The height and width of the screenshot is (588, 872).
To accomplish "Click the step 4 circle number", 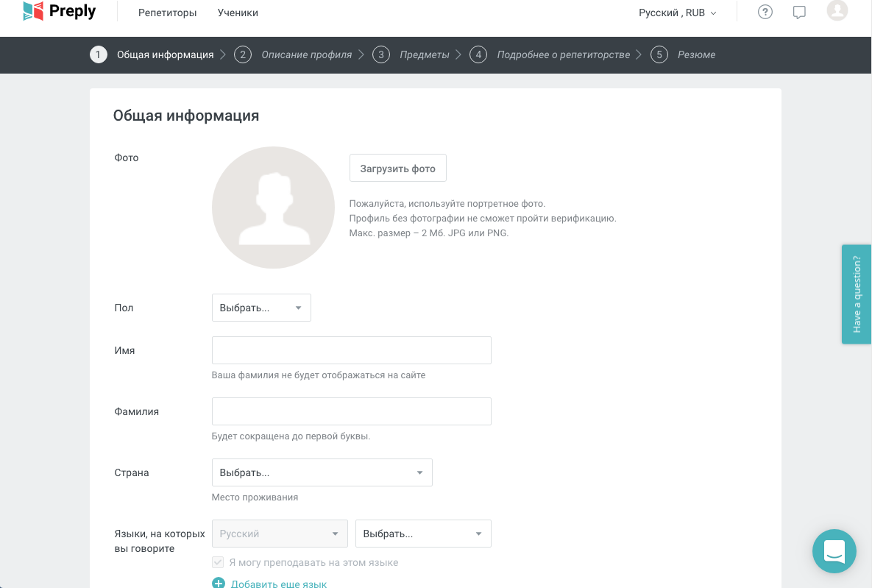I will point(478,54).
